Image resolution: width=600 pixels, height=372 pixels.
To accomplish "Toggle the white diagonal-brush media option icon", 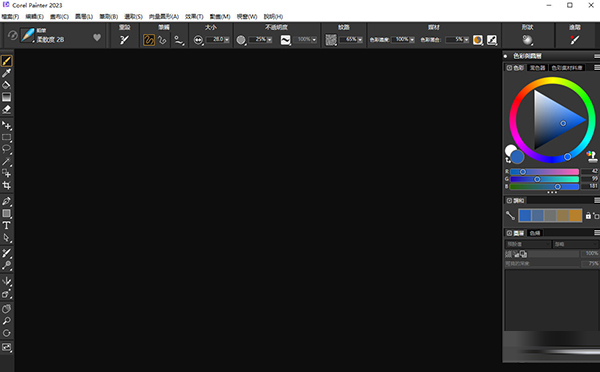I will point(492,40).
